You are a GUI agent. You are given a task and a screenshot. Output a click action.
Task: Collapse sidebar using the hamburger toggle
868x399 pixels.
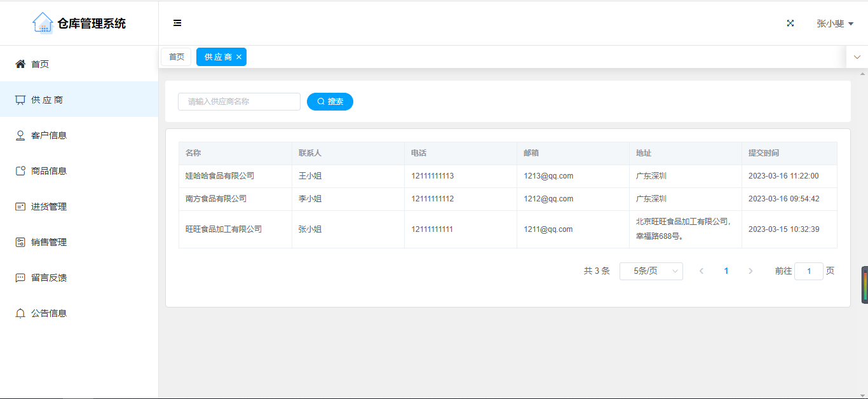[177, 24]
